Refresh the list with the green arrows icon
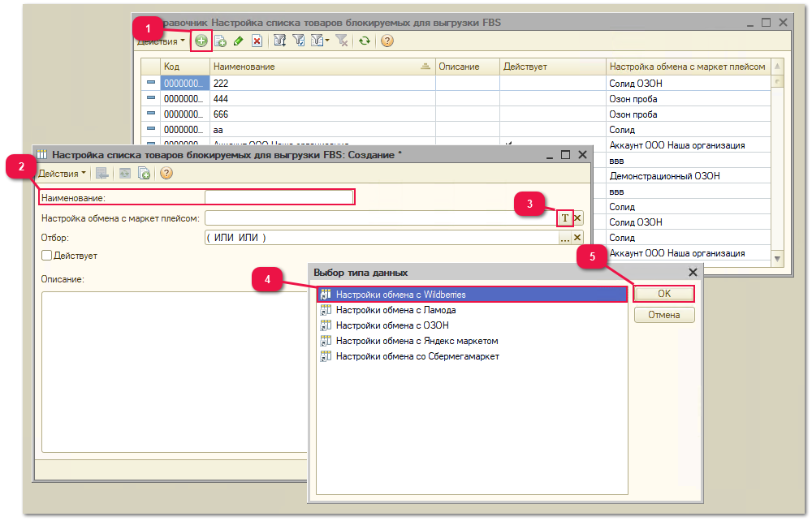 pyautogui.click(x=365, y=41)
